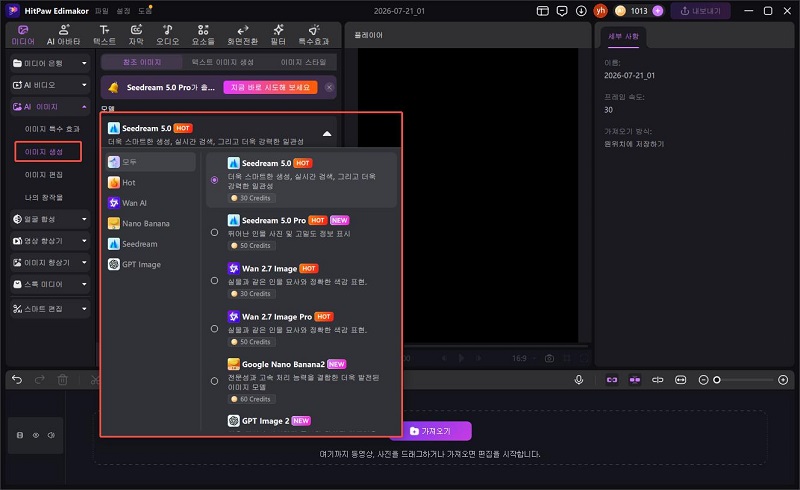Image resolution: width=800 pixels, height=490 pixels.
Task: Click the snapshot camera icon in player
Action: click(x=549, y=358)
